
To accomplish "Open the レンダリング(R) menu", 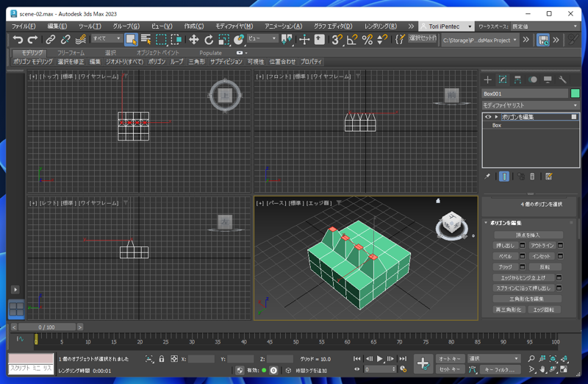I will (380, 26).
